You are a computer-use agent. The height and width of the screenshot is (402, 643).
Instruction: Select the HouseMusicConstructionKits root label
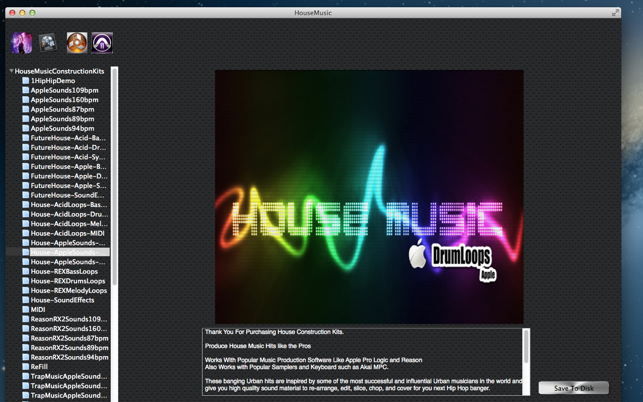coord(59,71)
